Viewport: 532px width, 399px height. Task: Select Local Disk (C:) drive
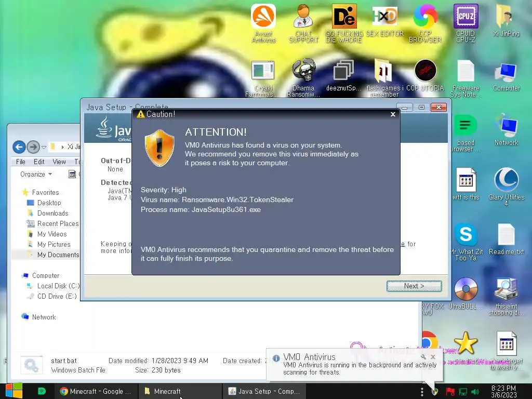58,286
